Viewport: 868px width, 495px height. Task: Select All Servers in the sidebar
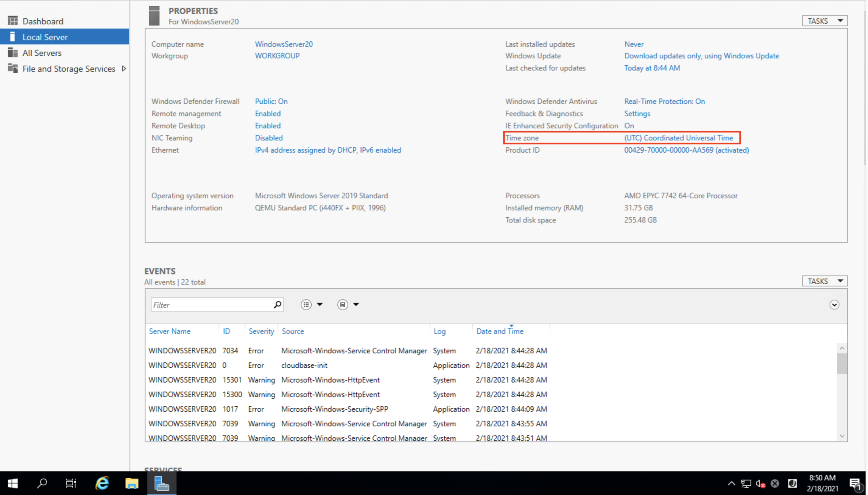click(x=42, y=53)
